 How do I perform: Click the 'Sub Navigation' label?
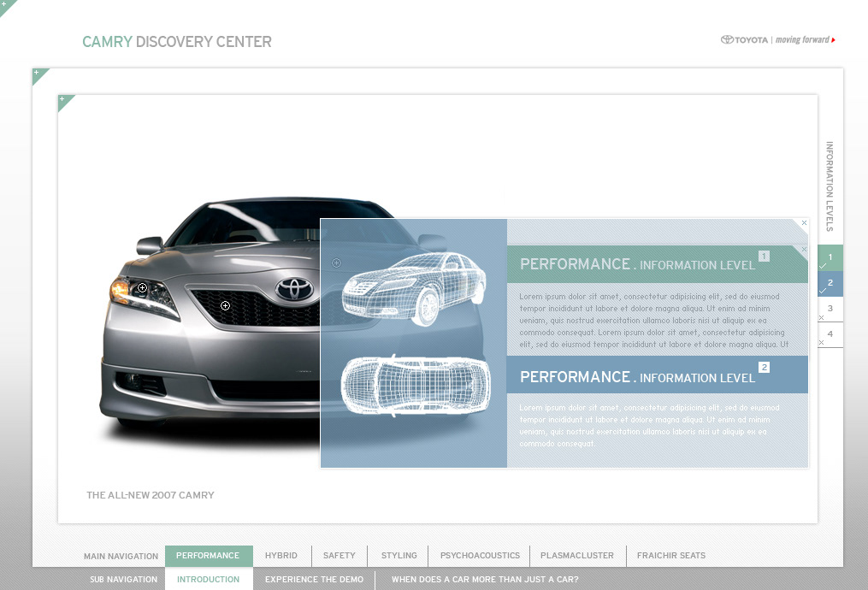123,580
